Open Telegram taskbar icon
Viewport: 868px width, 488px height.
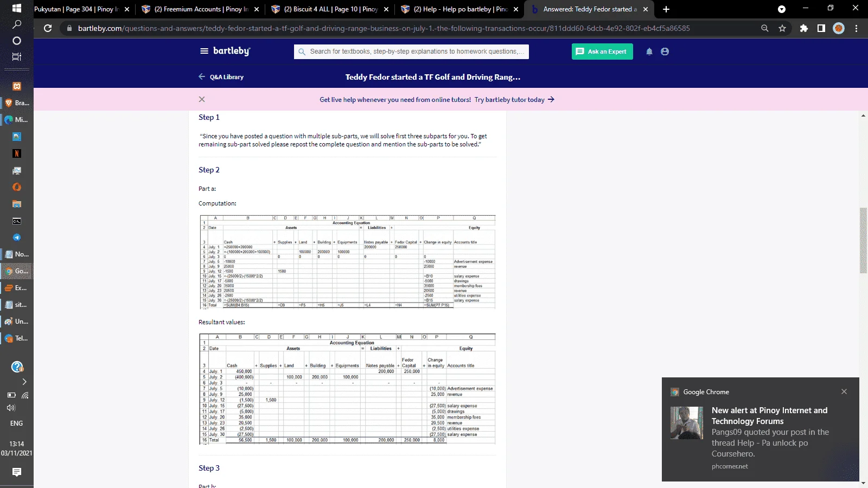[x=17, y=237]
